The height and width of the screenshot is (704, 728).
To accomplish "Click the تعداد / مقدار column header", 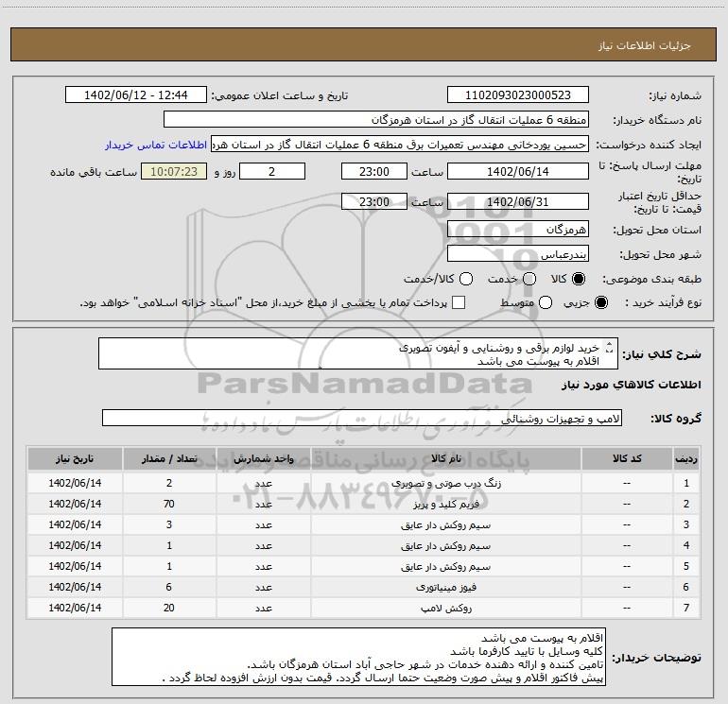I will (169, 459).
